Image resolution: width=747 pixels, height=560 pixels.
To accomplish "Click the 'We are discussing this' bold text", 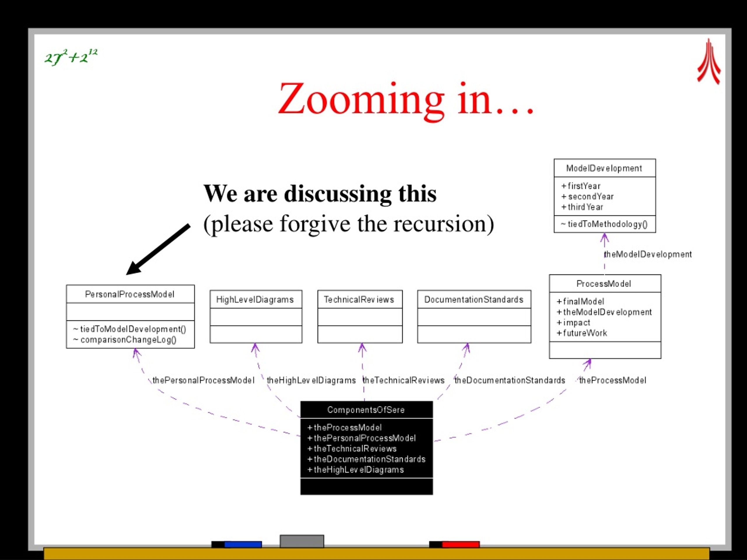I will [x=320, y=194].
